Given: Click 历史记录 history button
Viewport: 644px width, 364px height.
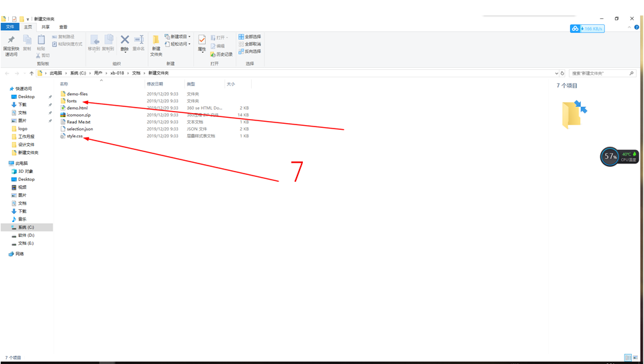Looking at the screenshot, I should [221, 54].
